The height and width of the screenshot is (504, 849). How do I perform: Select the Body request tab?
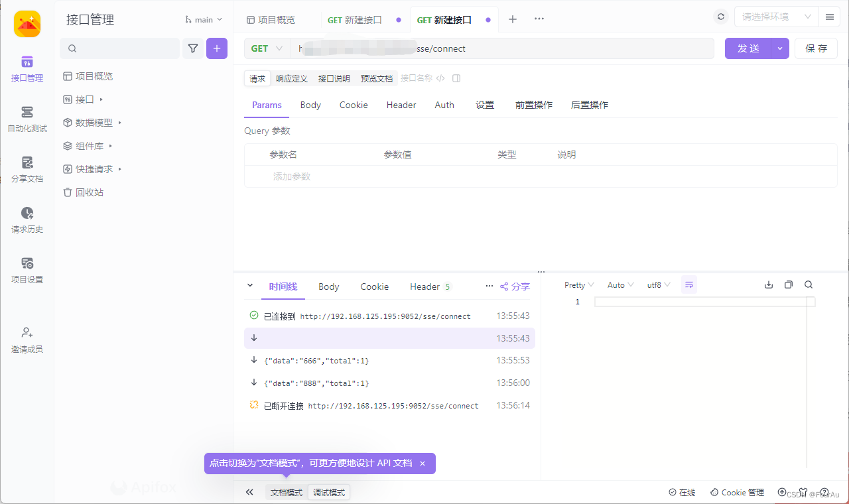point(310,105)
